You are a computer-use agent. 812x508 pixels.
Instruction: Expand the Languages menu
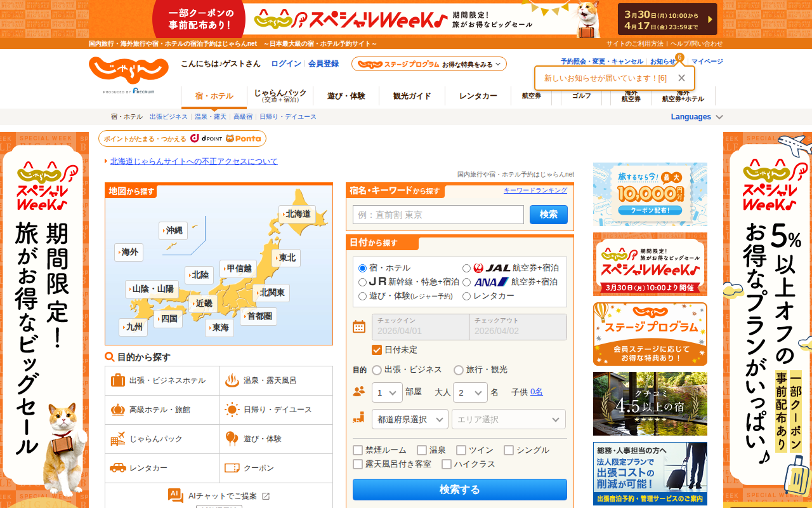(x=697, y=117)
